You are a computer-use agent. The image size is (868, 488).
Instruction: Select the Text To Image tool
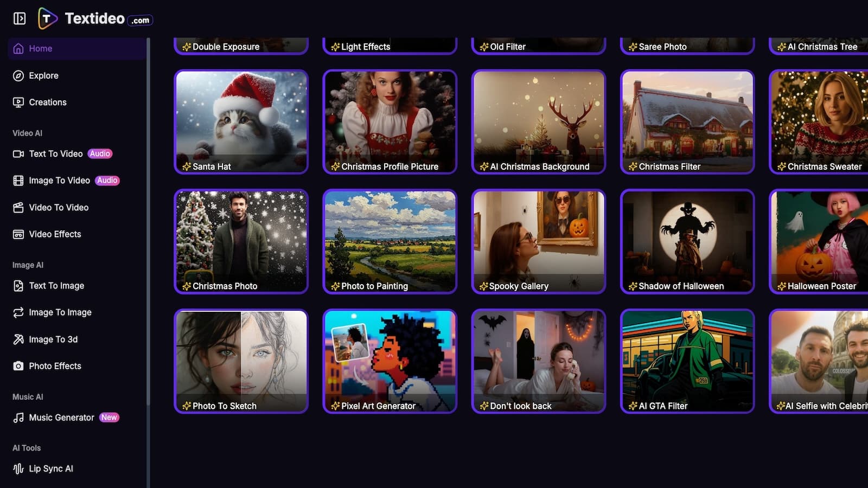56,285
